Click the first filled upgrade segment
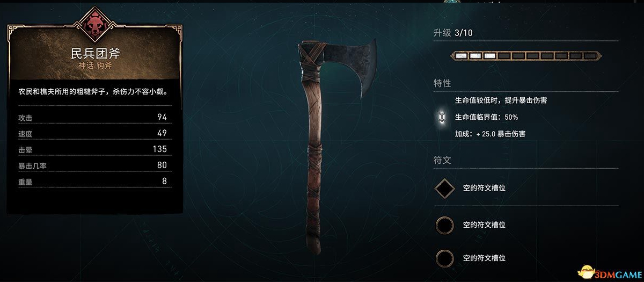 [460, 55]
